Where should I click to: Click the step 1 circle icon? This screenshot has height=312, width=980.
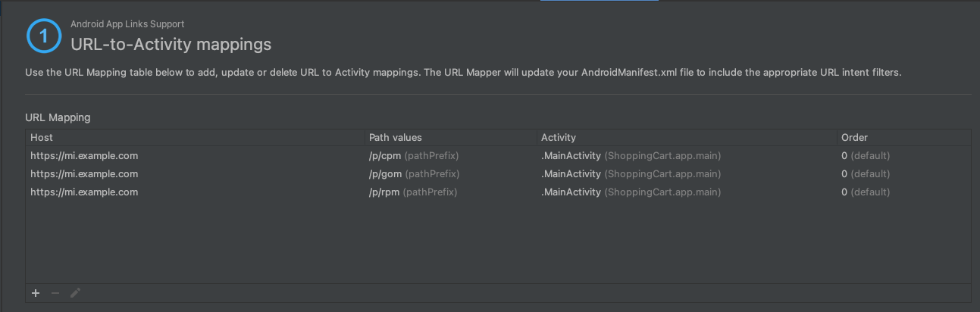(43, 36)
